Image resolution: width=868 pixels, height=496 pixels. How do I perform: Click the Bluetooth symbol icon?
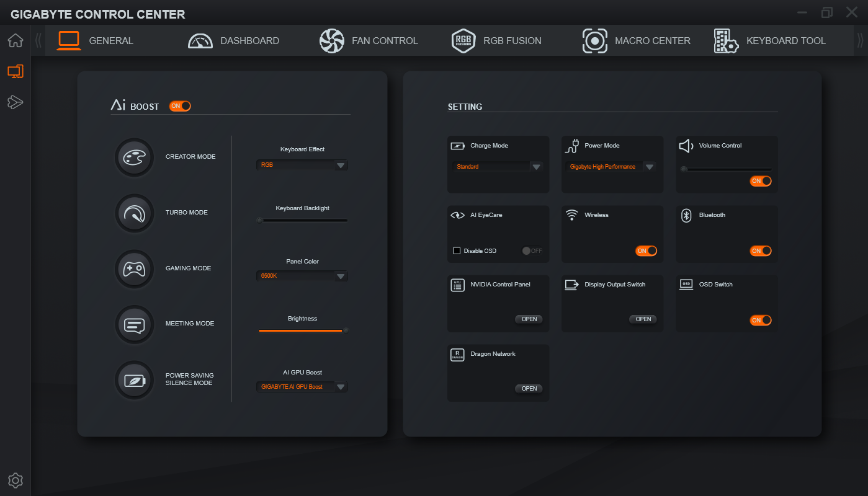pyautogui.click(x=686, y=216)
